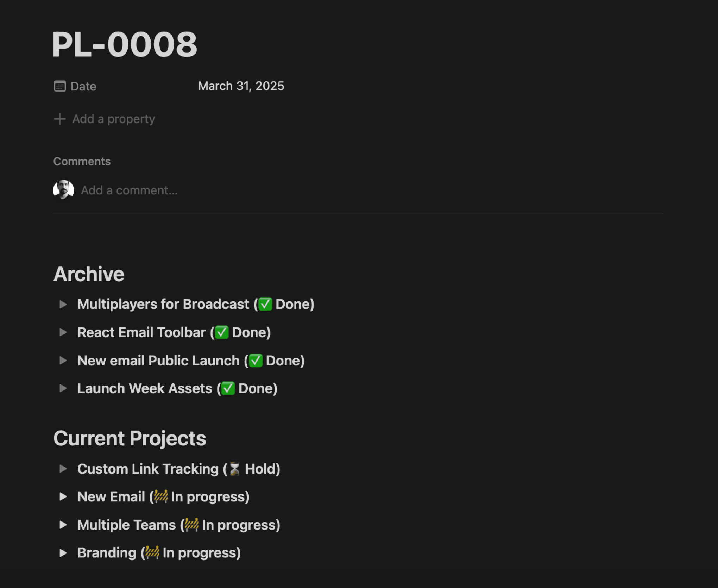Click the Archive heading
Screen dimensions: 718x588
coord(89,274)
